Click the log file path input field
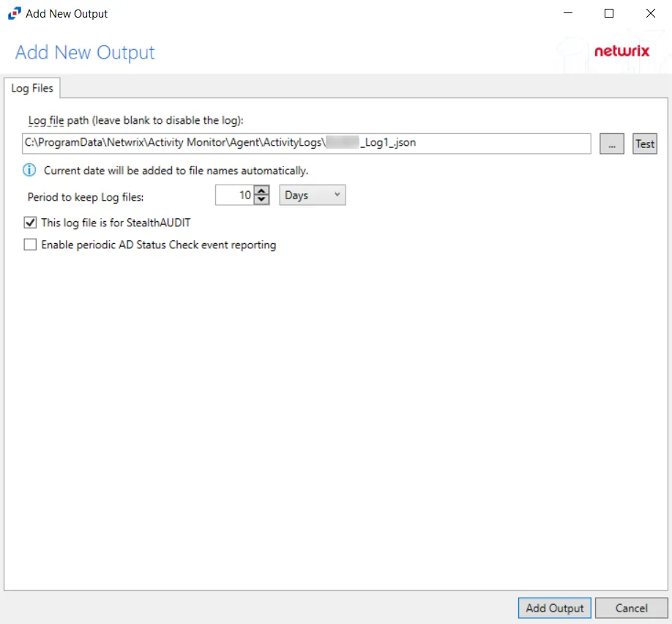The image size is (672, 624). [x=306, y=144]
